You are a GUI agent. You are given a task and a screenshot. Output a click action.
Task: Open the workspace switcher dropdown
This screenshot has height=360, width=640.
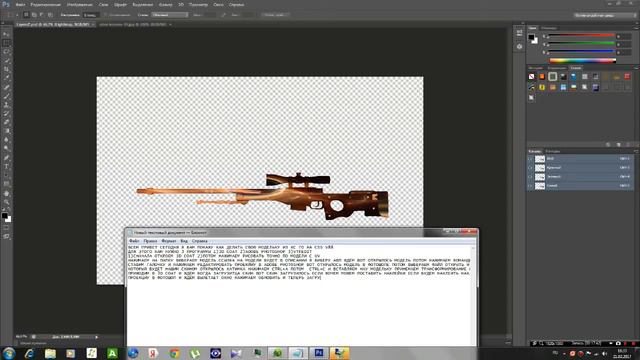point(604,15)
